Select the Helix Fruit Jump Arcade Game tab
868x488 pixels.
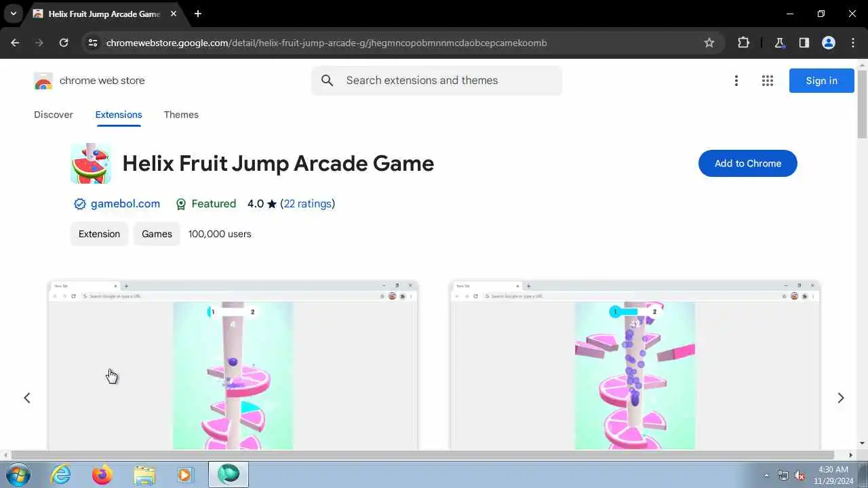point(105,14)
